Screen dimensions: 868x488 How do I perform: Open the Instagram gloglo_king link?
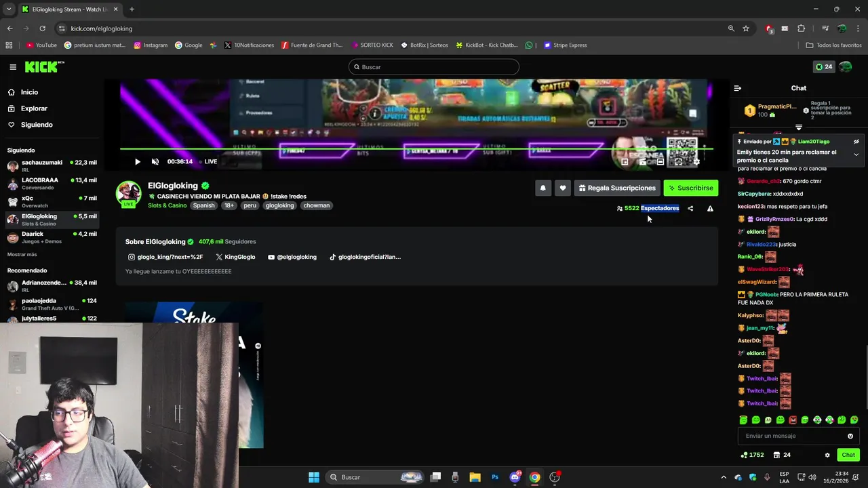tap(165, 257)
